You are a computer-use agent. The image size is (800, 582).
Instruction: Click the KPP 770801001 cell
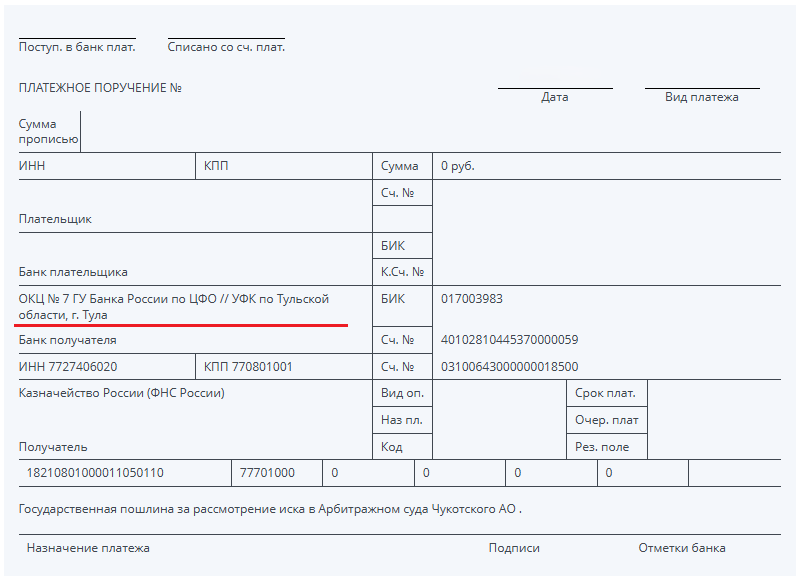coord(248,367)
